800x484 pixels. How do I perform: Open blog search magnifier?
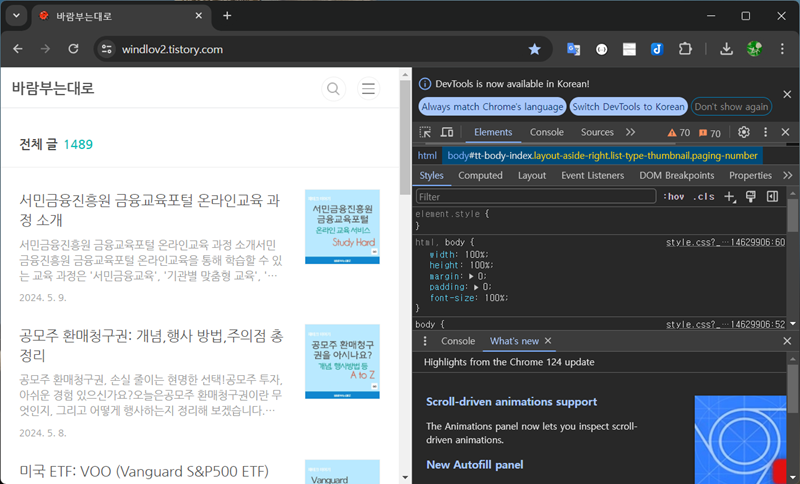click(x=333, y=89)
